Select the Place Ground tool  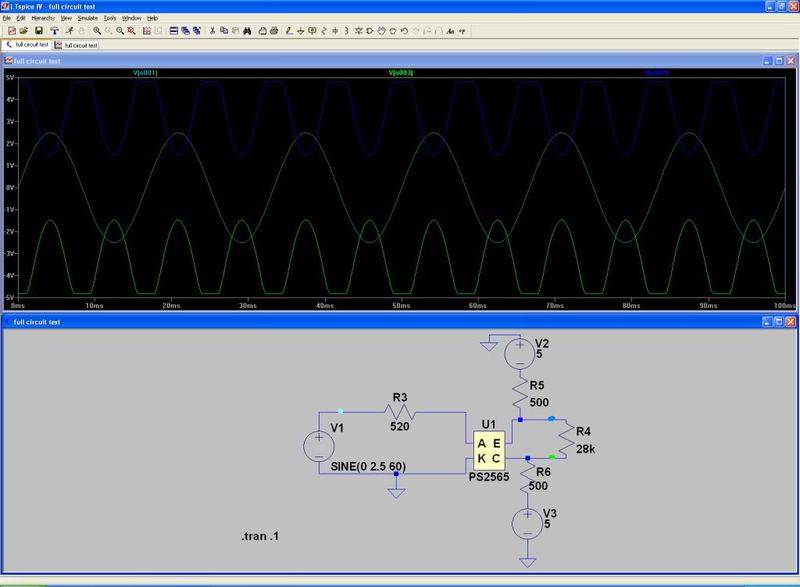pos(300,31)
